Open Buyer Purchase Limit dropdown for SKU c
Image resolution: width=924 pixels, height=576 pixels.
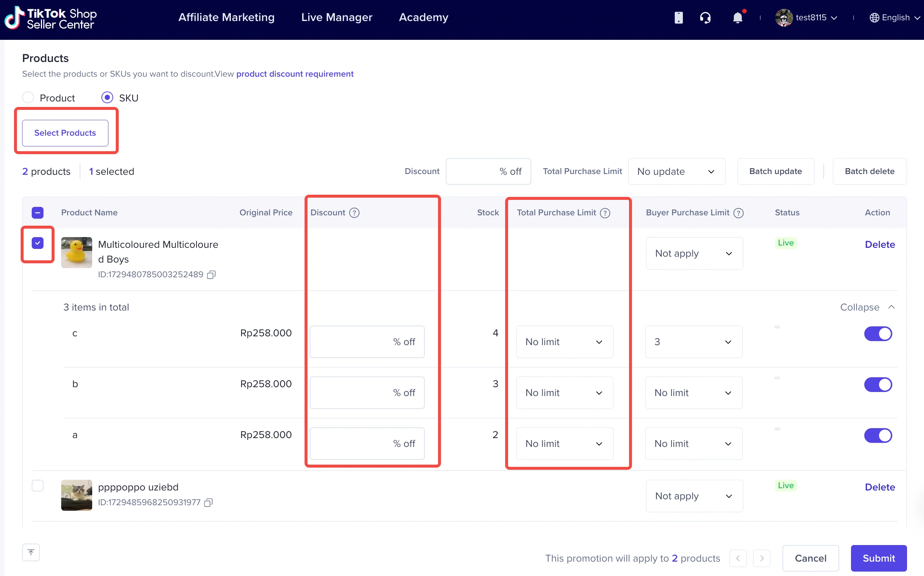point(693,342)
